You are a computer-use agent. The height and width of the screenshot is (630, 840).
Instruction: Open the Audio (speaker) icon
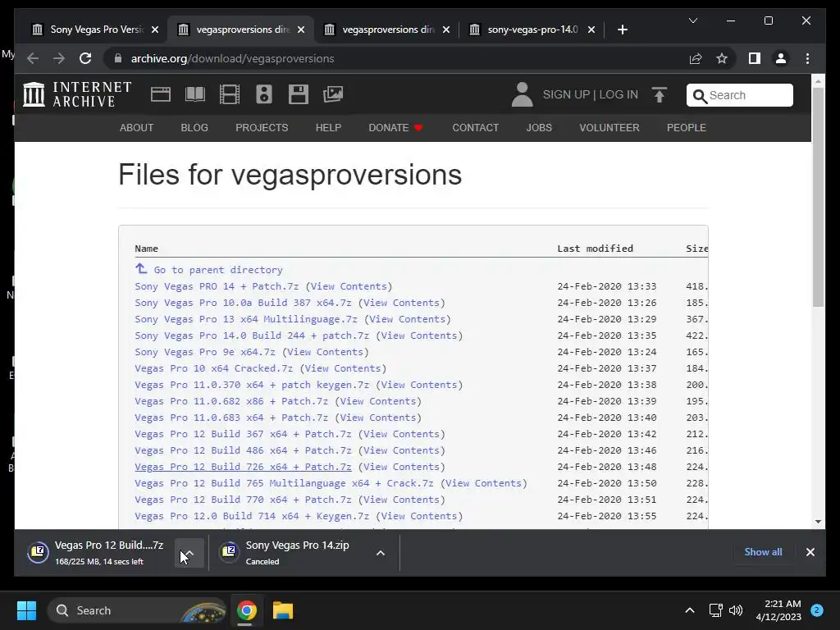[x=264, y=94]
